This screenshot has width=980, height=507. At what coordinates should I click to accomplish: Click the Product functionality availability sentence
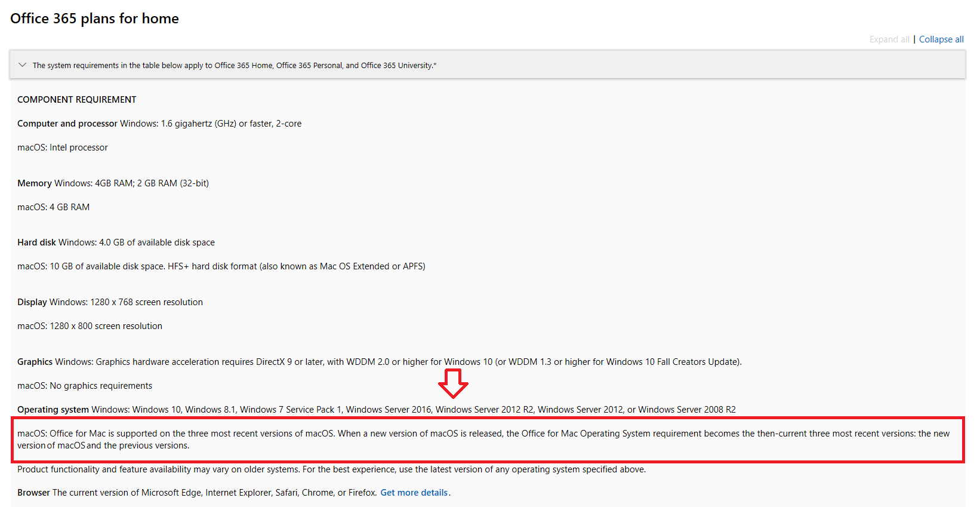click(x=331, y=469)
